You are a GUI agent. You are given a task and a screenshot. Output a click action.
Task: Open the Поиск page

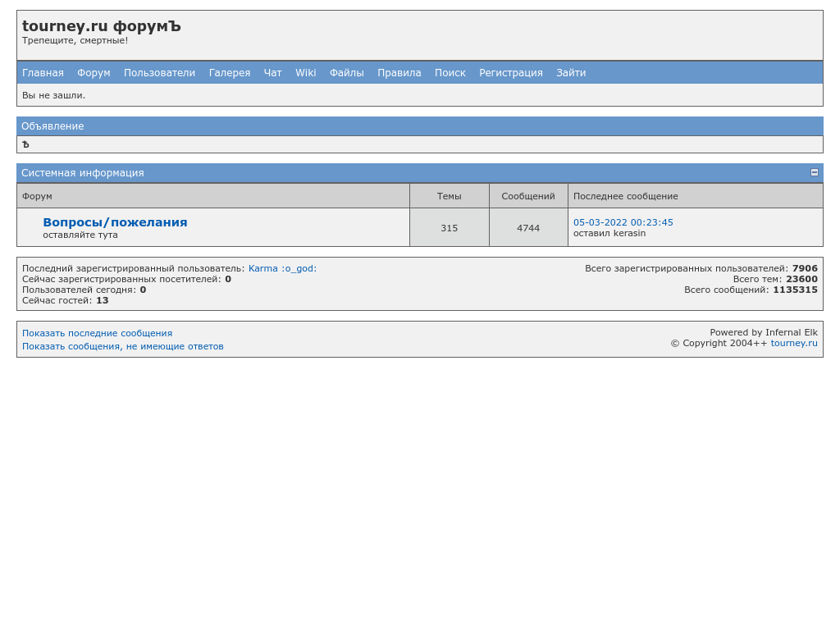[x=450, y=73]
